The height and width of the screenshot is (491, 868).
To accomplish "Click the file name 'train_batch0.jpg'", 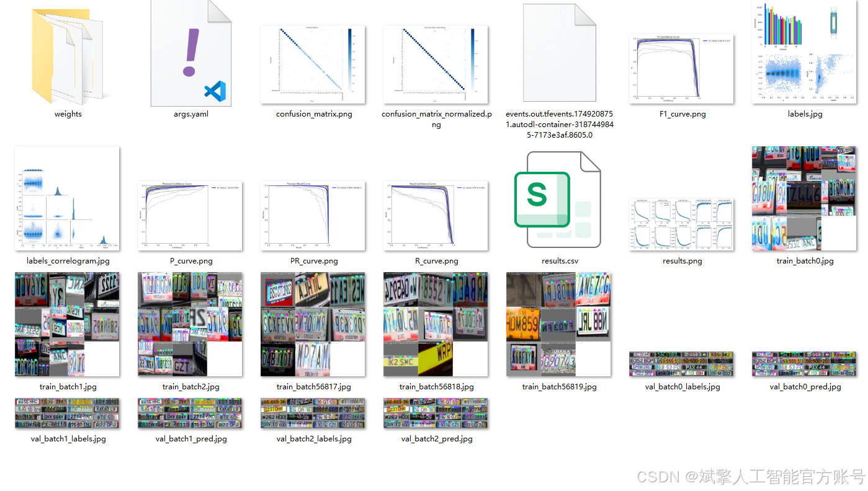I will (805, 261).
